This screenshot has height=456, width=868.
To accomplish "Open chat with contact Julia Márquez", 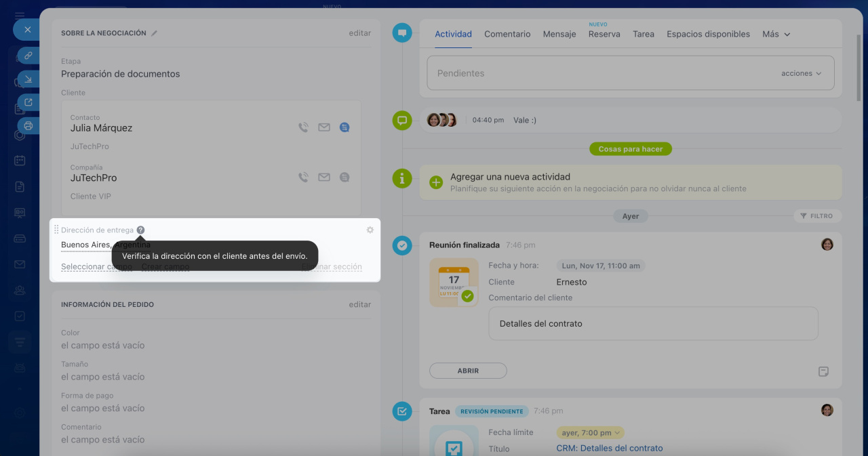I will pyautogui.click(x=344, y=127).
